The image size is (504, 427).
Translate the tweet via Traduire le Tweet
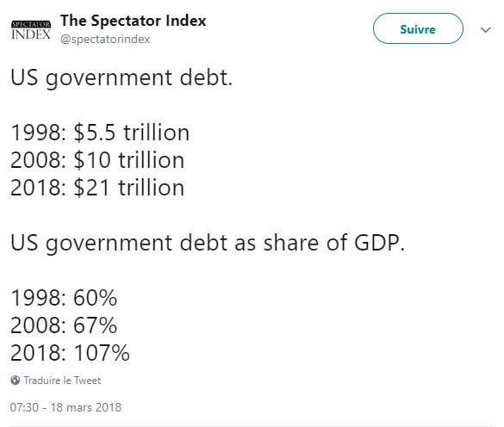pyautogui.click(x=62, y=381)
